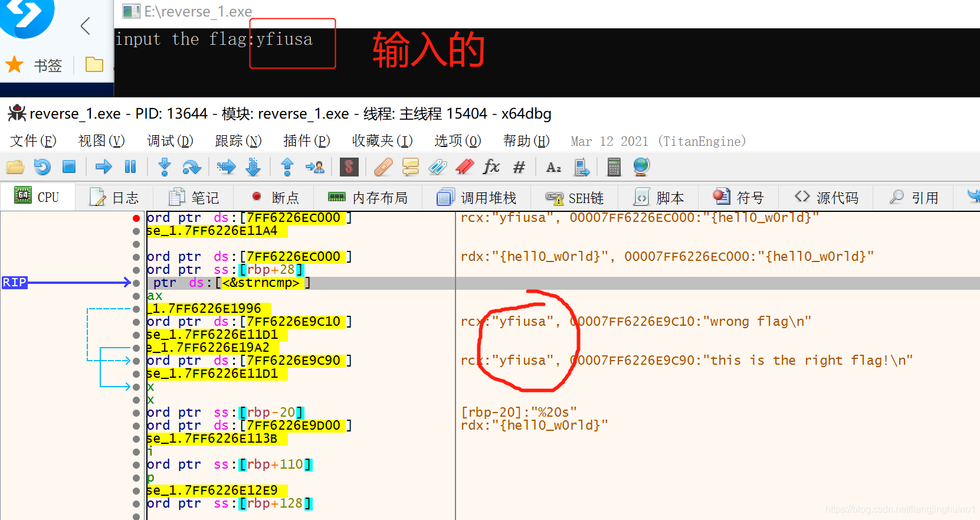Viewport: 980px width, 520px height.
Task: Switch to the CPU tab
Action: coord(37,197)
